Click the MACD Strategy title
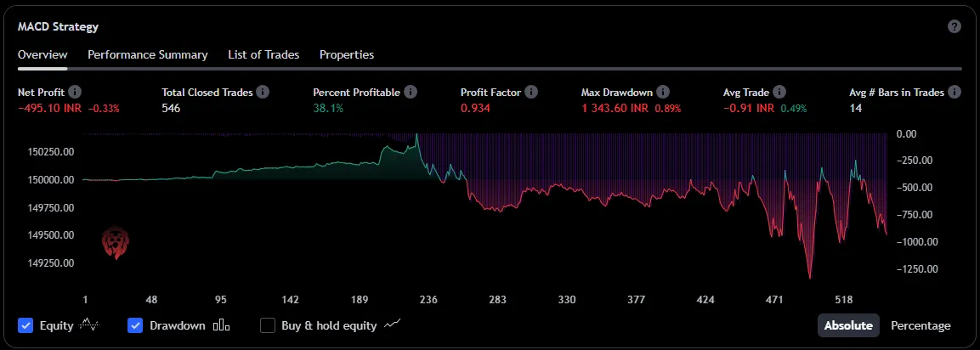The height and width of the screenshot is (350, 980). 58,26
